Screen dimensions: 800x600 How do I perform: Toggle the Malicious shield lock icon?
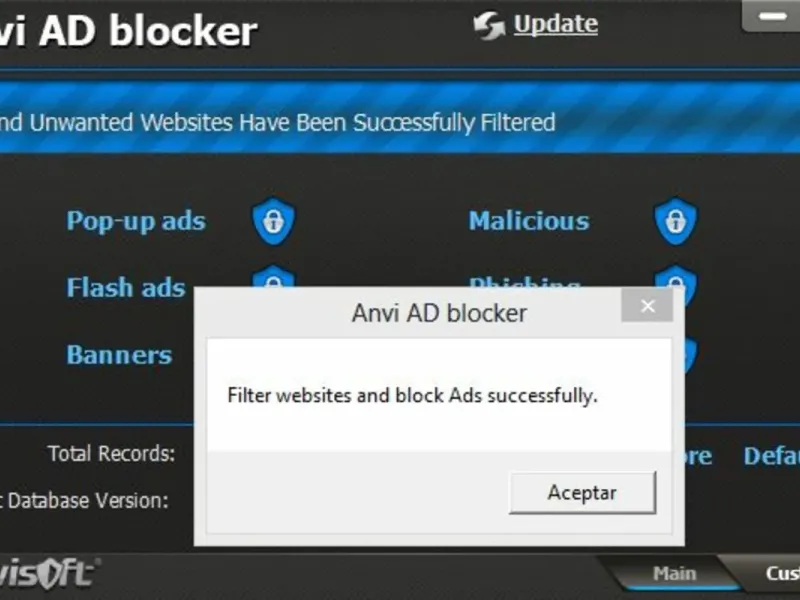coord(676,221)
